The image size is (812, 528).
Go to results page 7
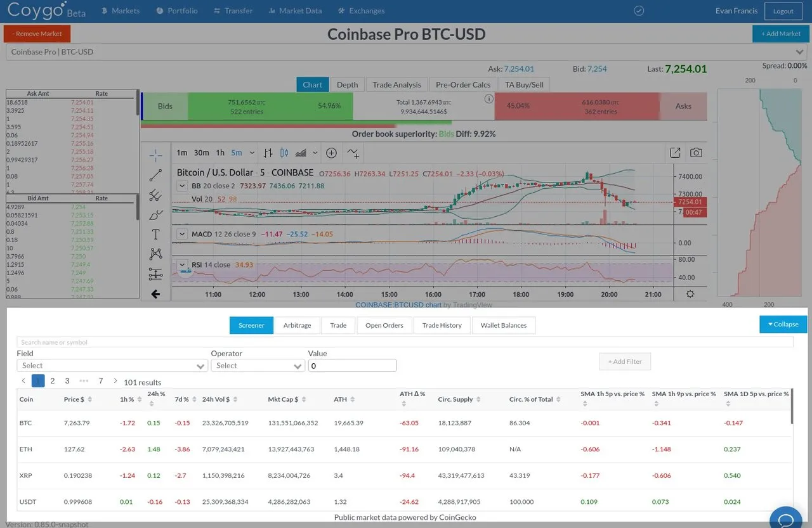point(100,381)
